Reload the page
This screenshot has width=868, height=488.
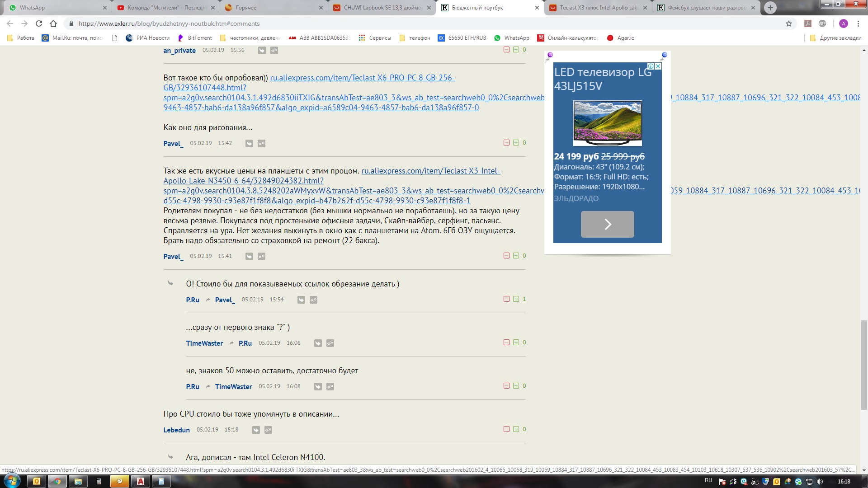pyautogui.click(x=39, y=23)
